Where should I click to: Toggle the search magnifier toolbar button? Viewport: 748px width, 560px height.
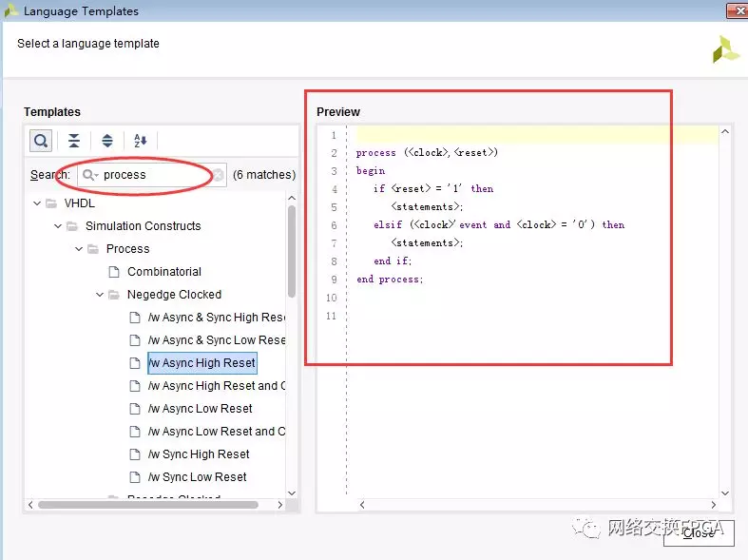41,141
